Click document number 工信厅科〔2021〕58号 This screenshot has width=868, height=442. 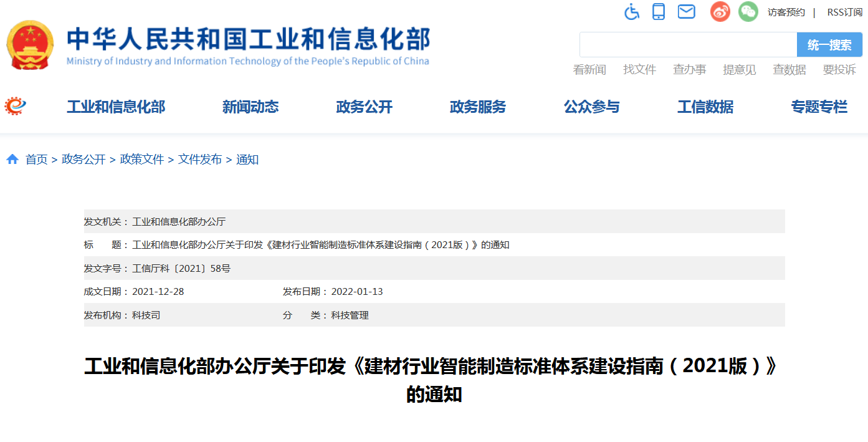[181, 269]
